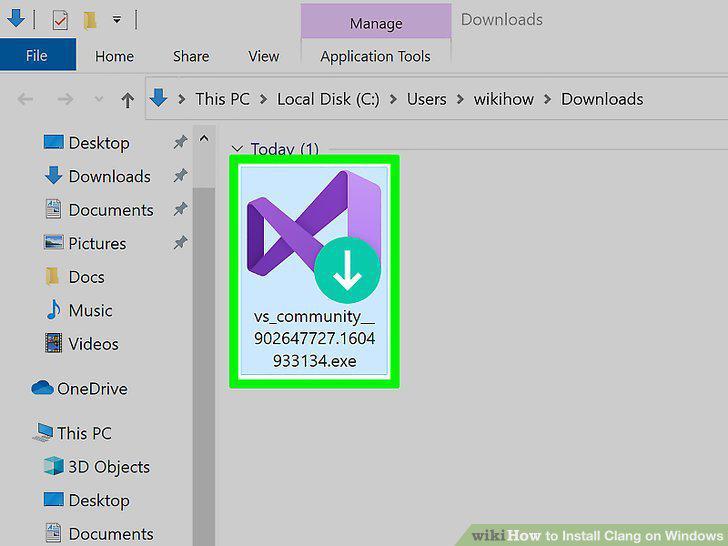The height and width of the screenshot is (546, 728).
Task: Open the File menu
Action: 37,55
